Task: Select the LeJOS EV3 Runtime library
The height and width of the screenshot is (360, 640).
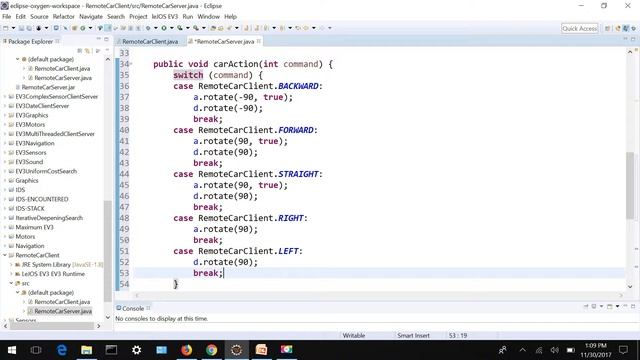Action: [53, 274]
